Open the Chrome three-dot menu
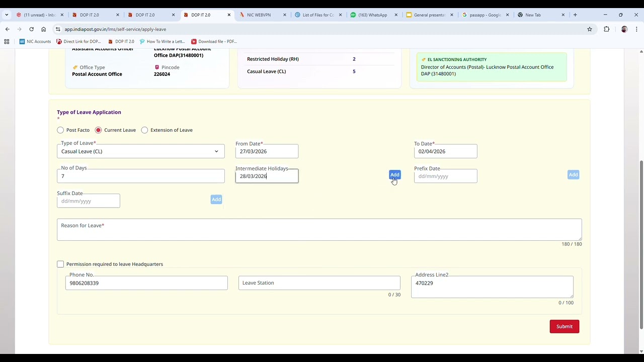The width and height of the screenshot is (644, 362). [636, 29]
